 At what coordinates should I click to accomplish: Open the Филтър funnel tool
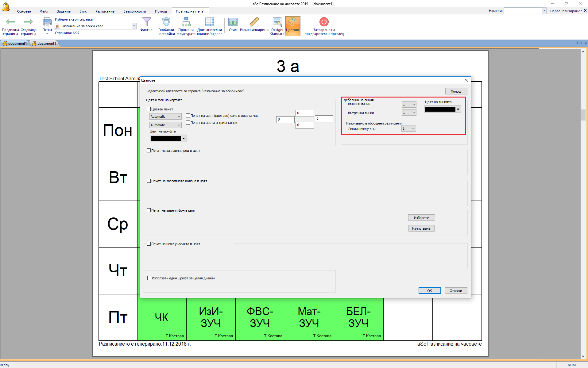tap(146, 22)
